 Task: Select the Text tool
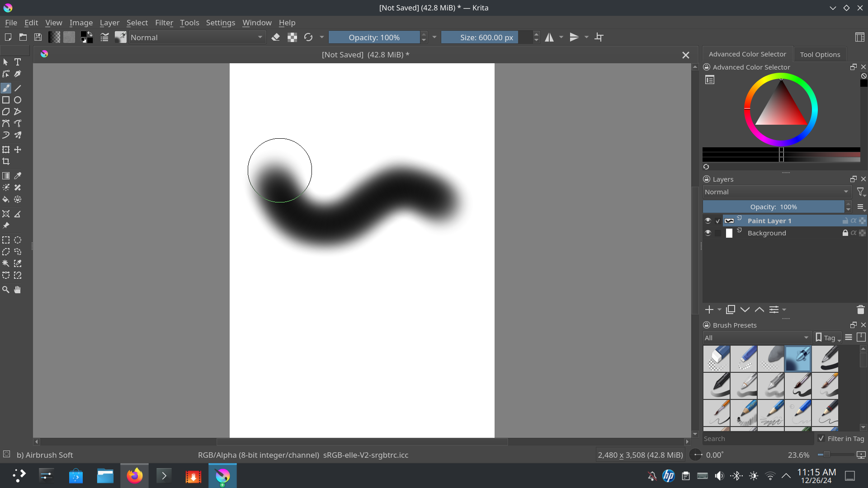[18, 62]
